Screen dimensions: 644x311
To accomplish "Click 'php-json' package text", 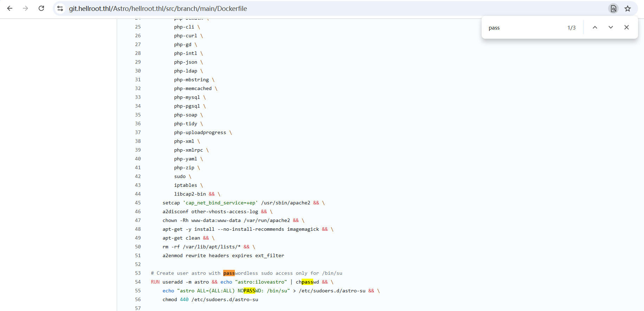I will coord(186,62).
